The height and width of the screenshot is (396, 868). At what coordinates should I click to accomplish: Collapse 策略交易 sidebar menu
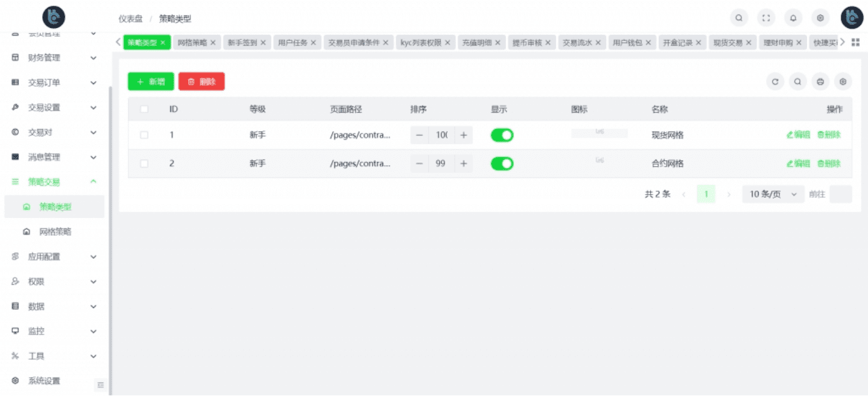pos(55,182)
